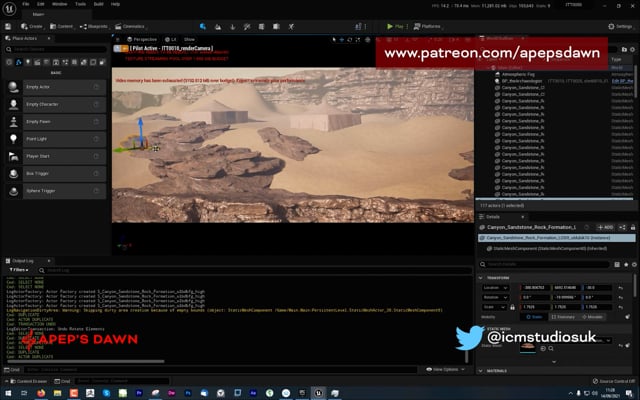The width and height of the screenshot is (640, 400).
Task: Open the Content dropdown in toolbar
Action: click(x=61, y=27)
